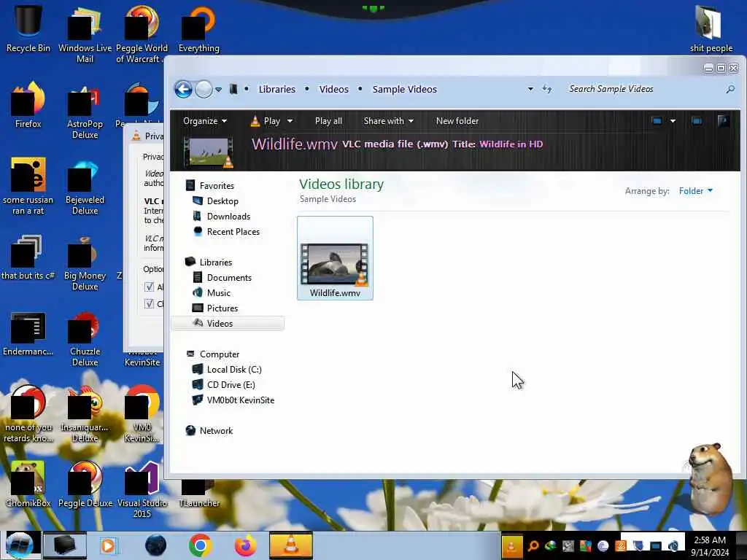Open the Recycle Bin desktop icon
Viewport: 747px width, 560px height.
pos(28,28)
